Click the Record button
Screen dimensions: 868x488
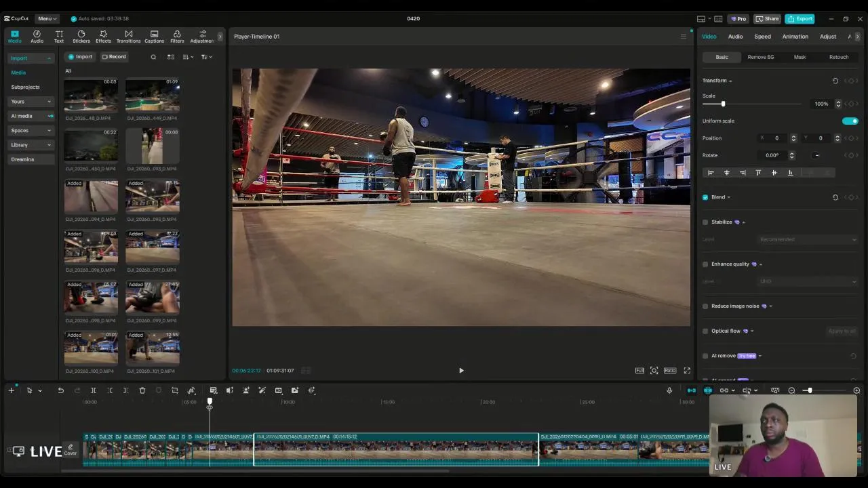tap(114, 57)
